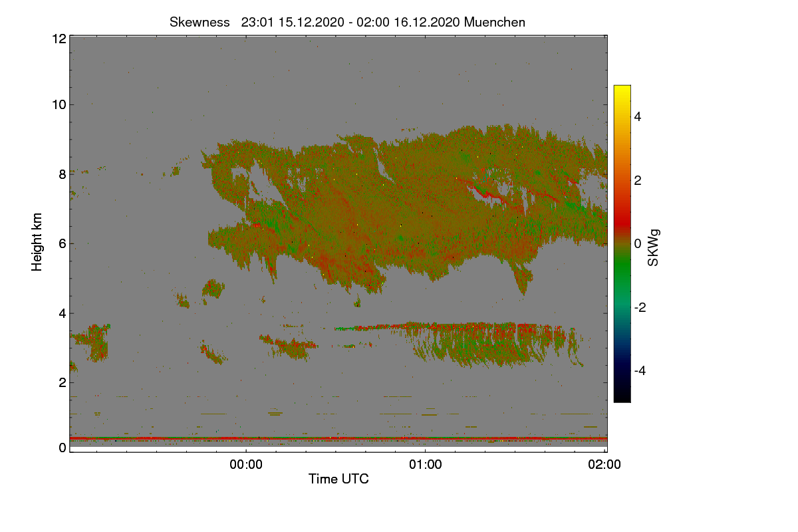Click the colorbar tick label "2"
The height and width of the screenshot is (532, 798).
pos(638,180)
